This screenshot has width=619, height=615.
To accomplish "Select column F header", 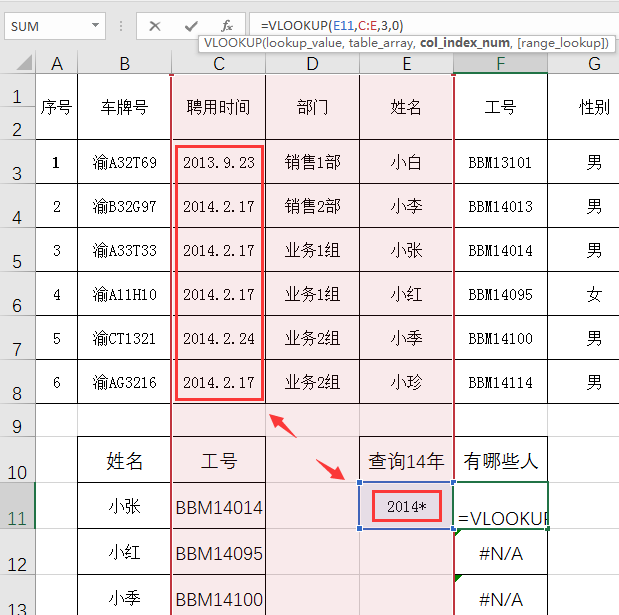I will (x=501, y=64).
